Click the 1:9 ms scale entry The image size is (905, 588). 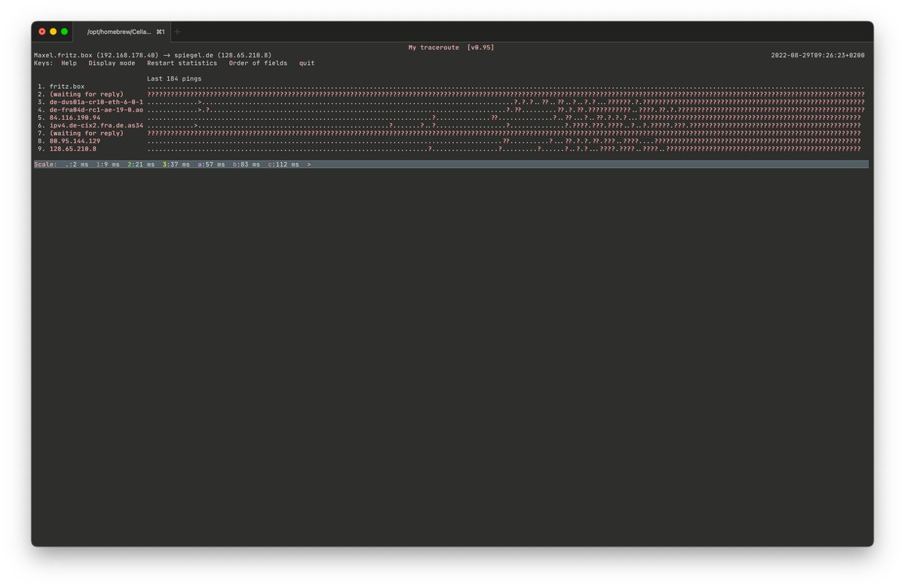click(x=108, y=164)
